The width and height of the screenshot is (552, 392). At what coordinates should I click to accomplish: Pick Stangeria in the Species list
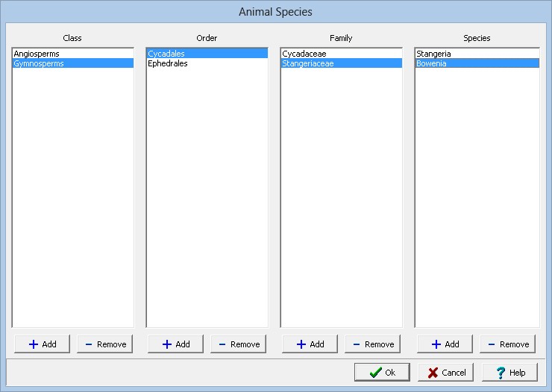click(x=433, y=54)
